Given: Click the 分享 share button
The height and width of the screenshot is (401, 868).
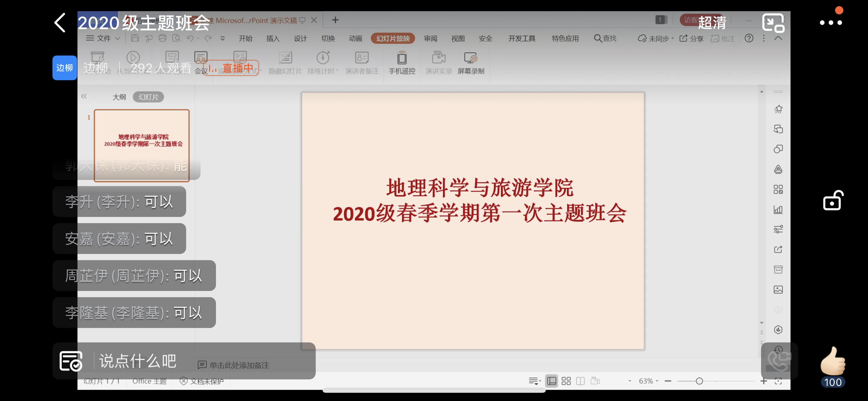Looking at the screenshot, I should [691, 38].
